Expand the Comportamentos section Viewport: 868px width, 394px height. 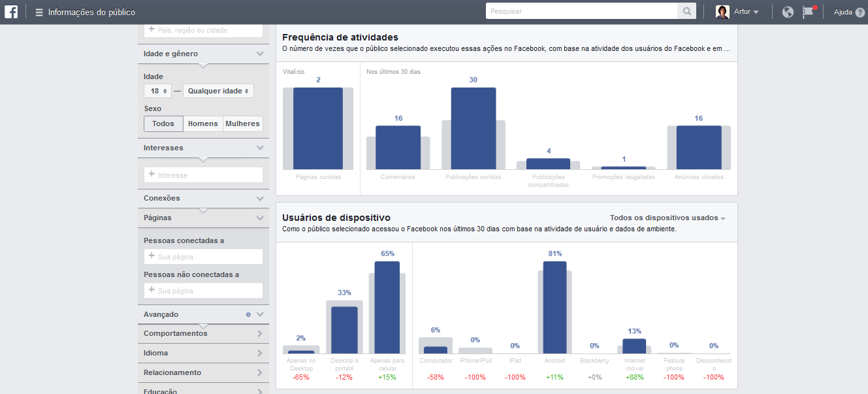tap(203, 333)
